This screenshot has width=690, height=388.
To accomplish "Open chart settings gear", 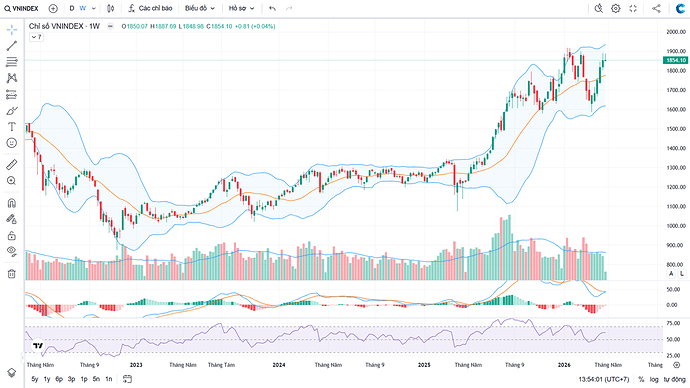I will [x=616, y=8].
